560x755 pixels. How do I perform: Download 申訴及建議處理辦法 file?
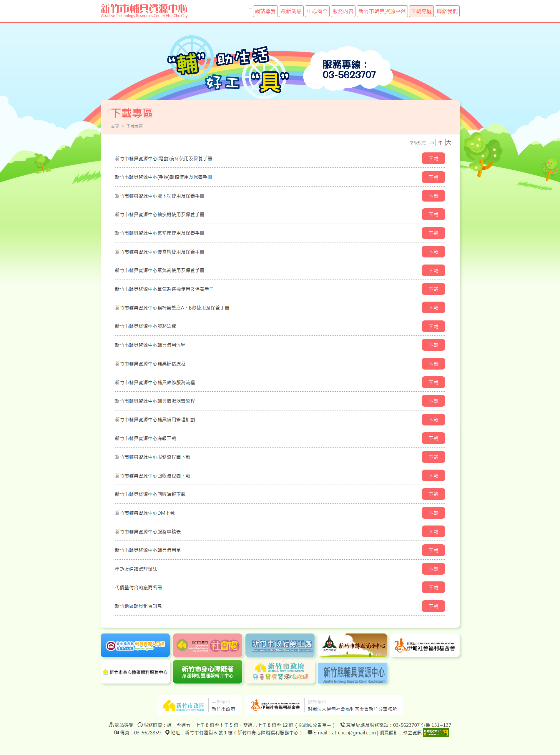click(433, 569)
